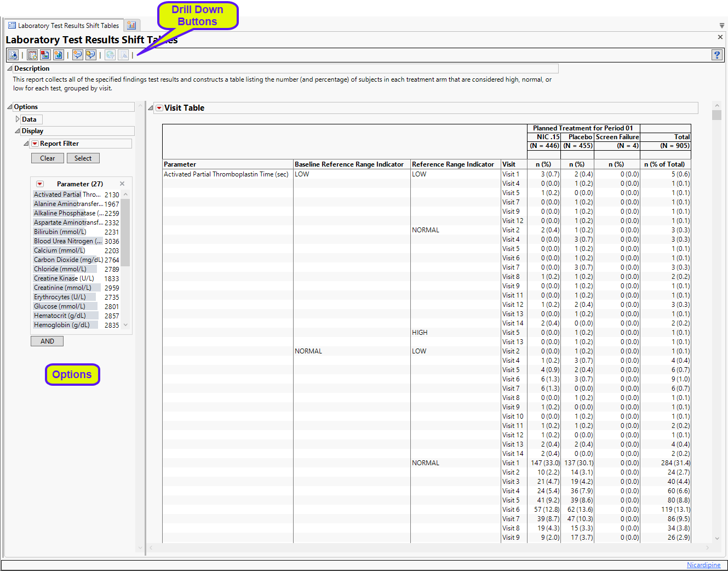Click the globe with orange star toolbar icon

click(58, 55)
